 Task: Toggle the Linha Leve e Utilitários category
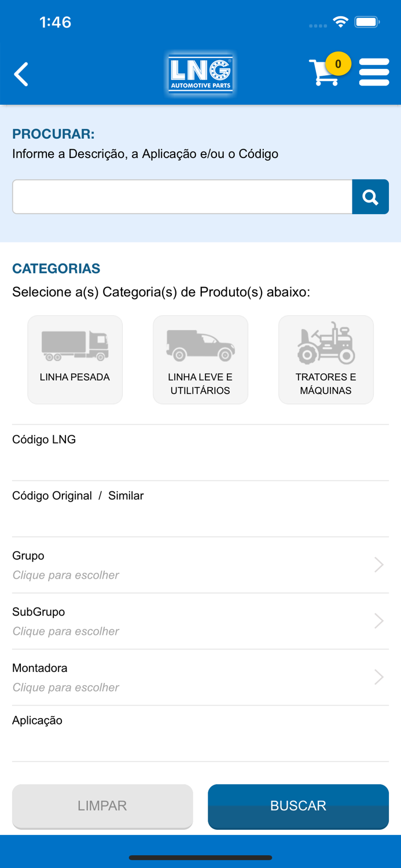200,359
